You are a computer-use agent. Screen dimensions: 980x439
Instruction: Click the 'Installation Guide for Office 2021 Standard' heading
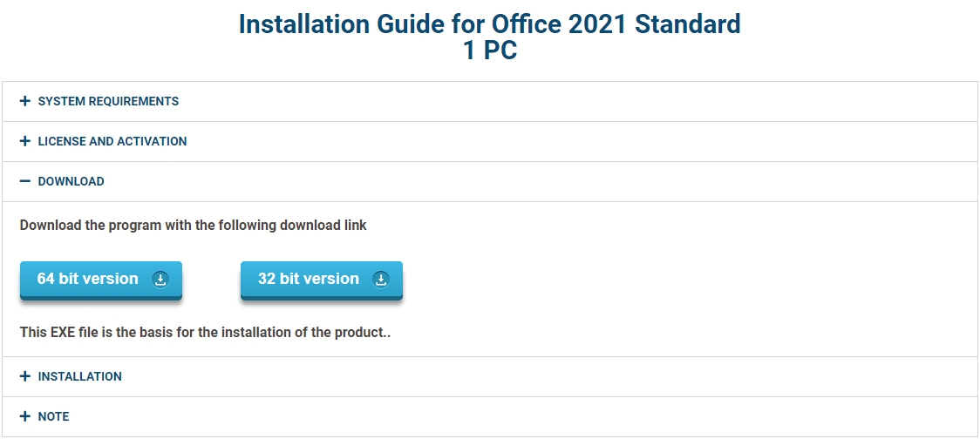click(x=489, y=24)
